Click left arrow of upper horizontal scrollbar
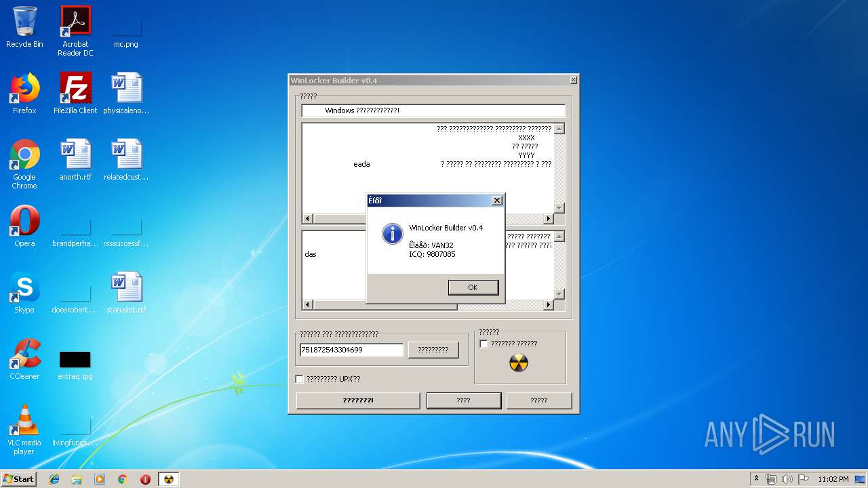The width and height of the screenshot is (868, 488). click(x=308, y=219)
